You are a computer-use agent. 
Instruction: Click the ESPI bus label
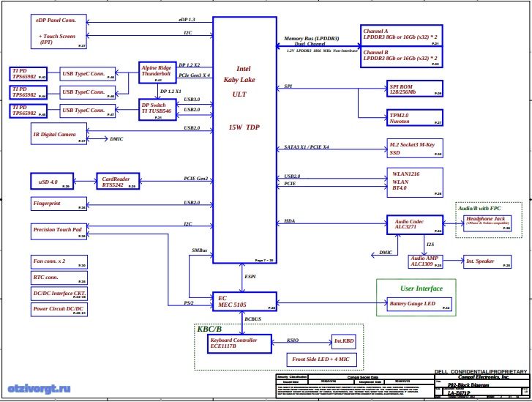250,277
